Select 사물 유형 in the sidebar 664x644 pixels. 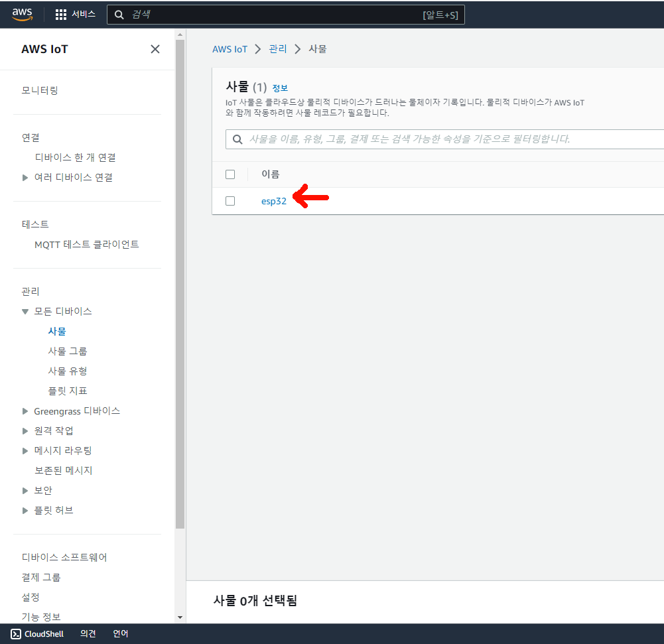pos(68,371)
